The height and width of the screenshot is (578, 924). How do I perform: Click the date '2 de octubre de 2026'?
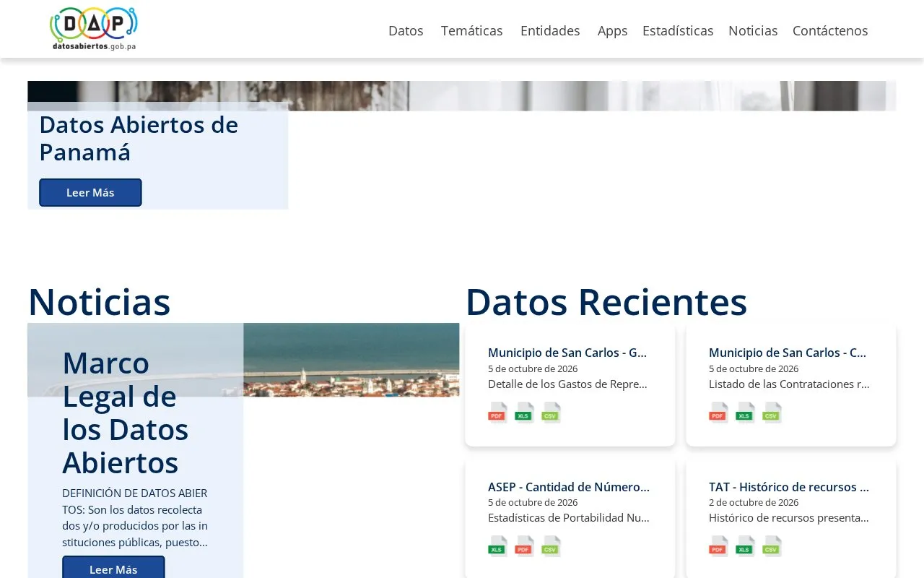click(x=754, y=502)
